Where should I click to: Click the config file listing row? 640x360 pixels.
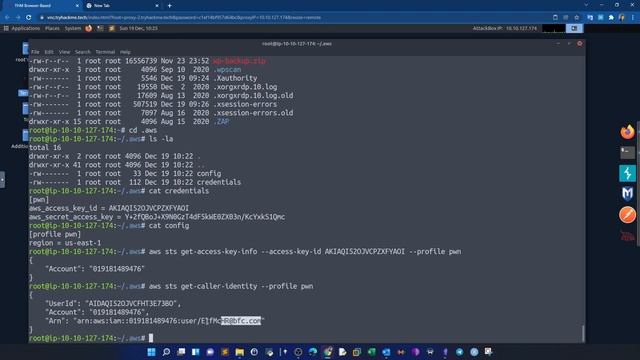pyautogui.click(x=125, y=173)
